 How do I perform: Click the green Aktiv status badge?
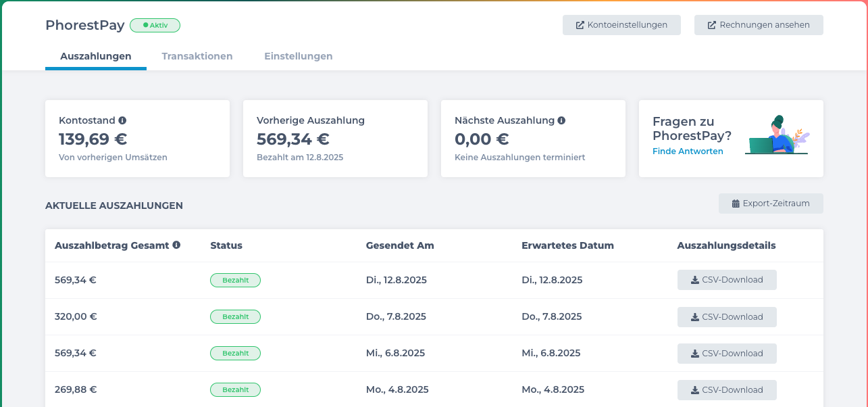point(155,25)
